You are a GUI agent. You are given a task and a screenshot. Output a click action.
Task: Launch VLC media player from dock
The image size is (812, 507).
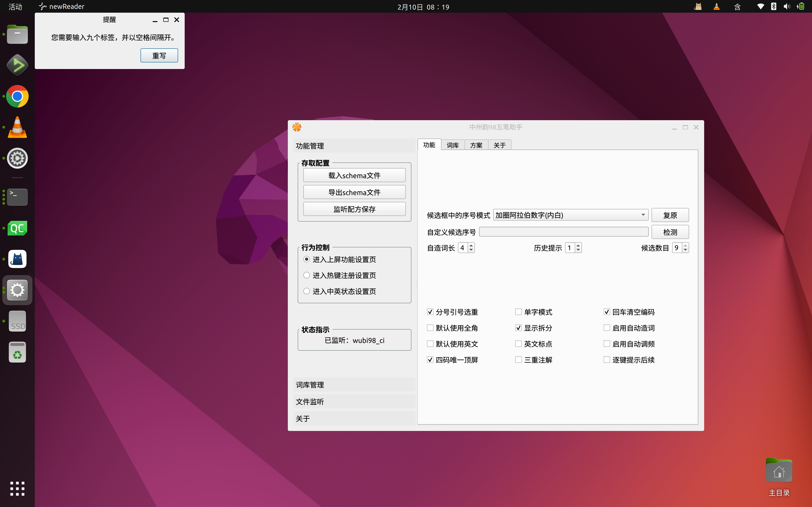tap(17, 127)
